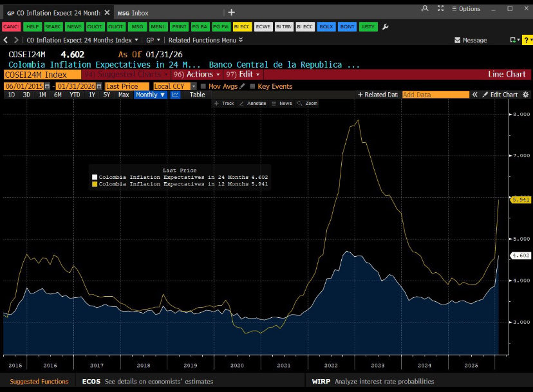Image resolution: width=533 pixels, height=392 pixels.
Task: Open the end date calendar picker
Action: 99,86
